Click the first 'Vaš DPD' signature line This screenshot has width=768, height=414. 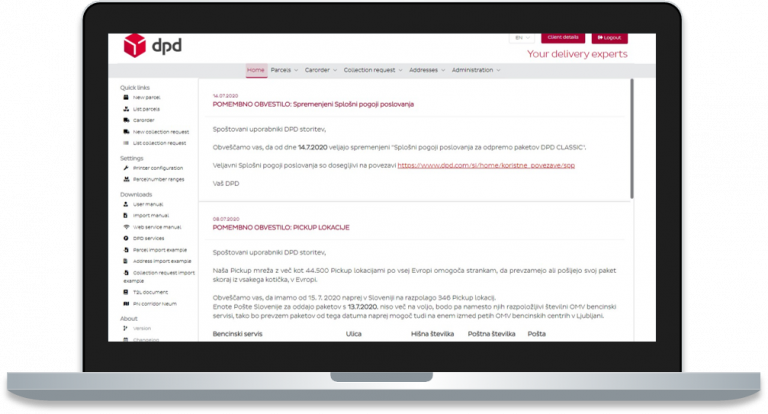click(x=226, y=184)
